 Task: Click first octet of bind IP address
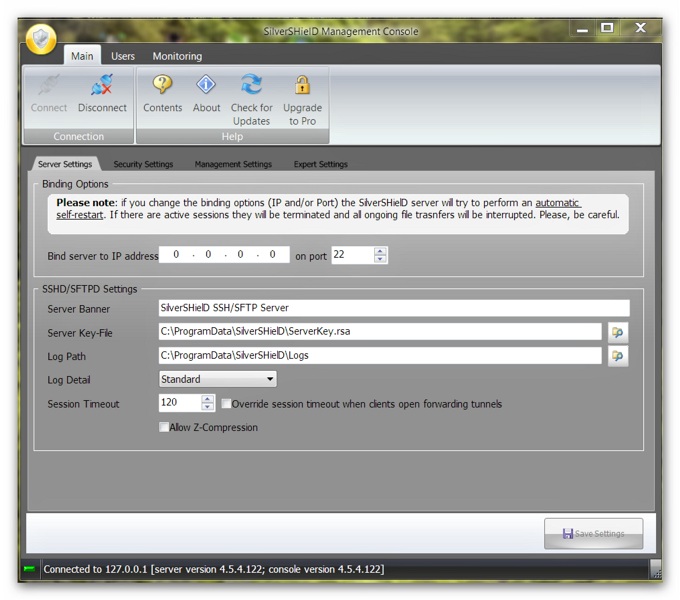point(176,254)
